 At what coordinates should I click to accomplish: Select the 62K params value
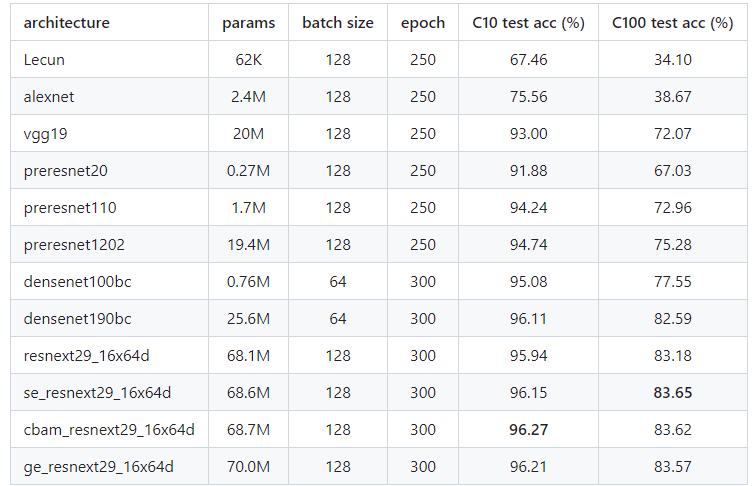(x=248, y=59)
